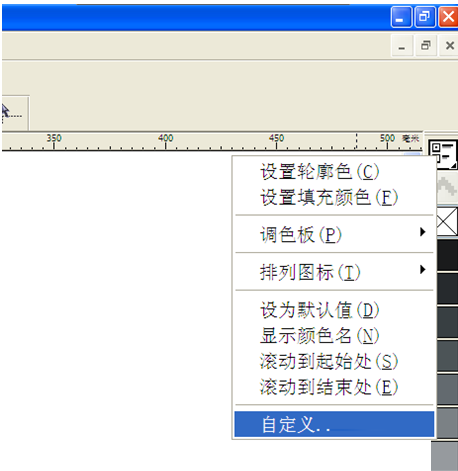Pick the black color swatch
The image size is (458, 471).
point(447,255)
